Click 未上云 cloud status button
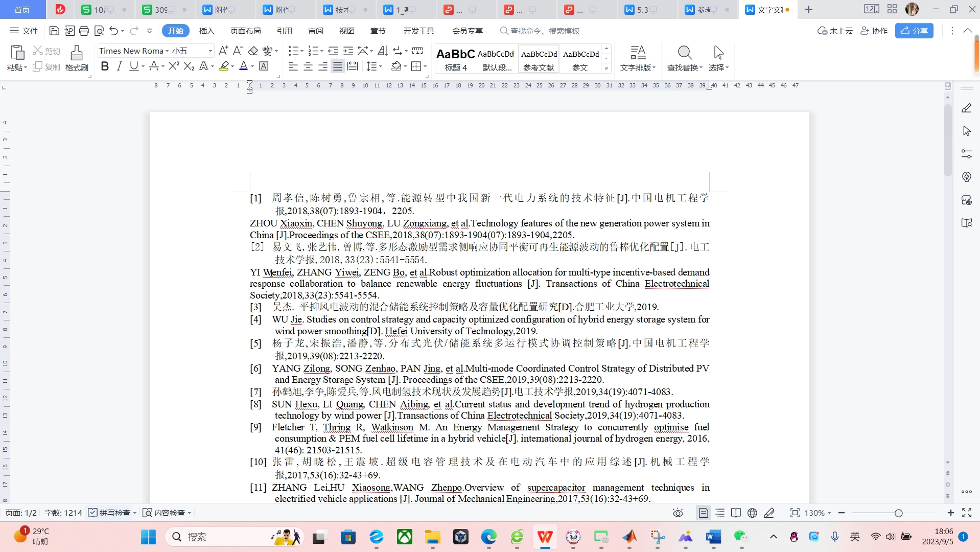This screenshot has width=980, height=552. coord(835,31)
